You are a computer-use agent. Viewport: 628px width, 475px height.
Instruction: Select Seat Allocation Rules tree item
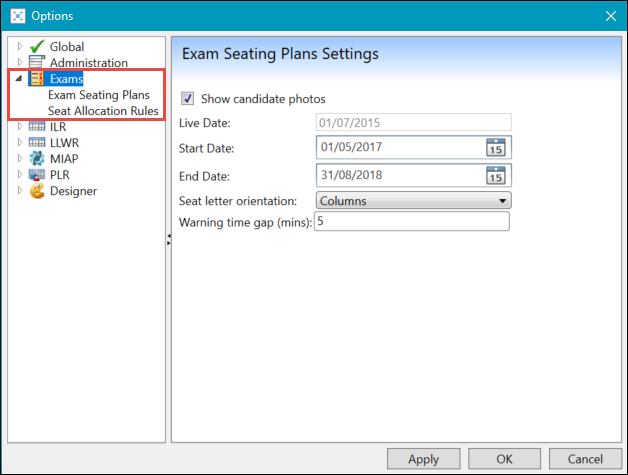(x=103, y=111)
